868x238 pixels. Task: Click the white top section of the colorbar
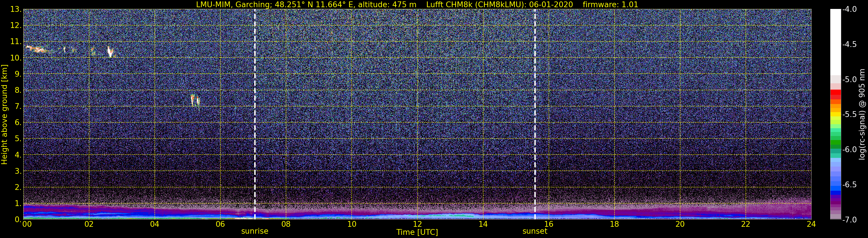point(835,42)
